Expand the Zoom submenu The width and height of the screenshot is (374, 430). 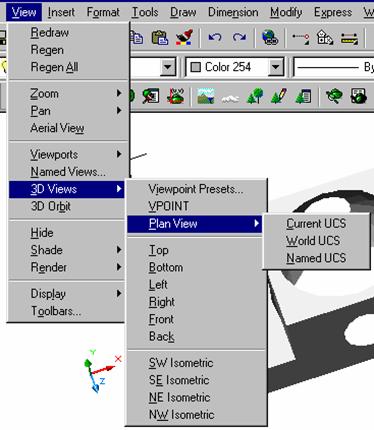tap(67, 94)
